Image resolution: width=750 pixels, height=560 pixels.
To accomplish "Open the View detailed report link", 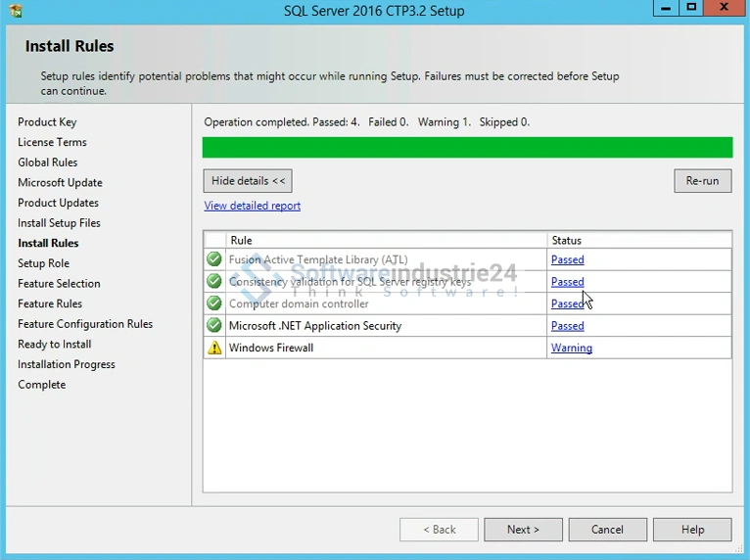I will click(x=252, y=206).
